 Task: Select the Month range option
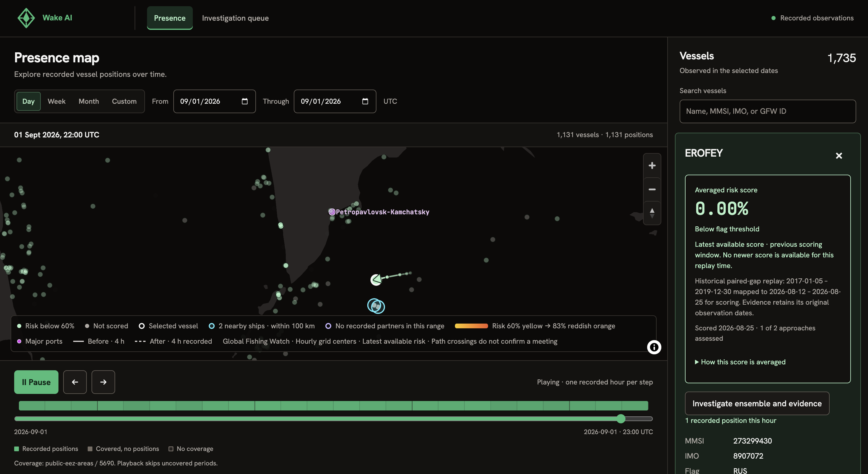click(x=89, y=101)
